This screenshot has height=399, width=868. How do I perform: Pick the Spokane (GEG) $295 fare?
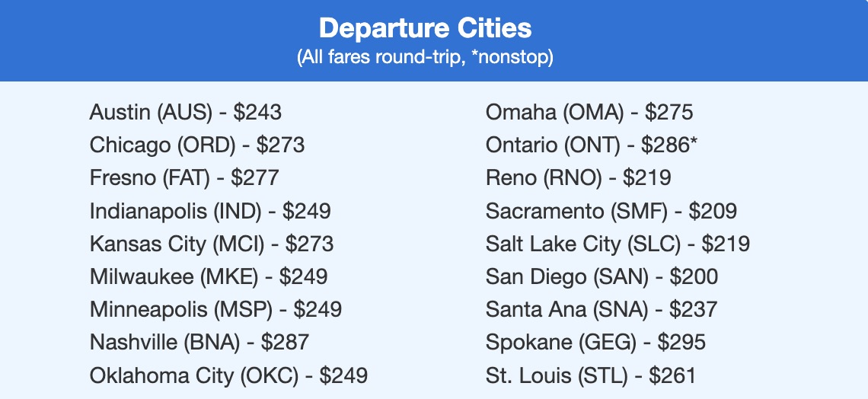tap(595, 343)
